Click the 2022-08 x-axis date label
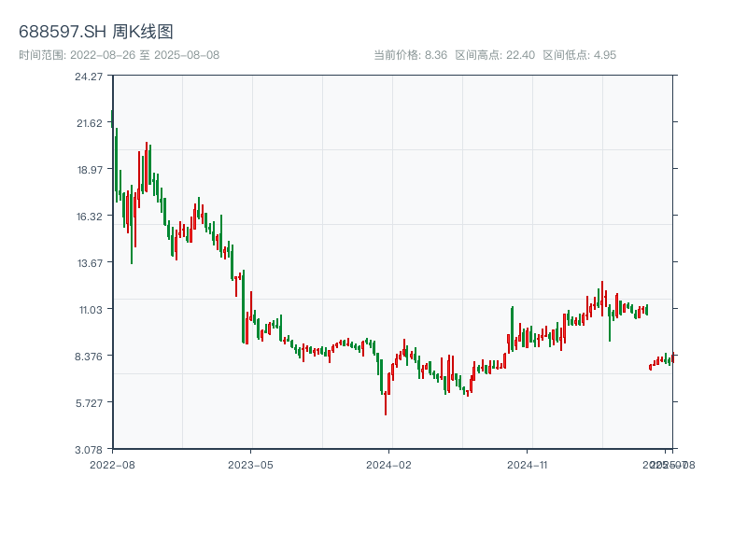The width and height of the screenshot is (747, 560). click(x=112, y=464)
